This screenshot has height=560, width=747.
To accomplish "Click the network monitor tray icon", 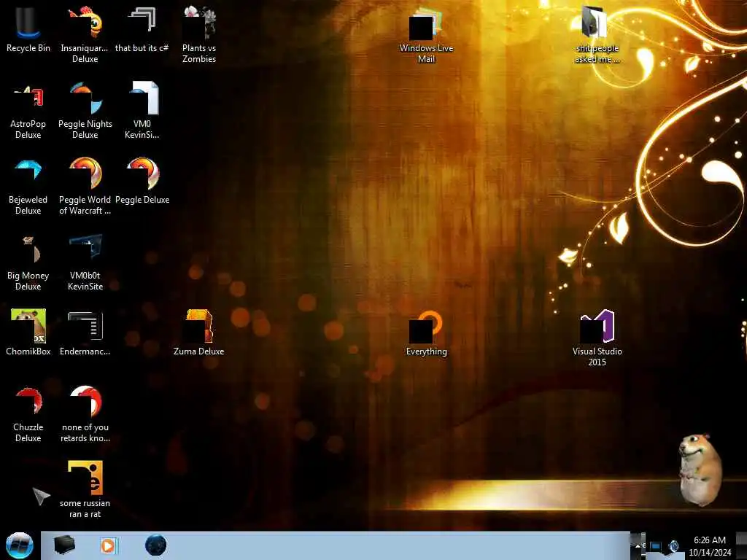I will (656, 546).
